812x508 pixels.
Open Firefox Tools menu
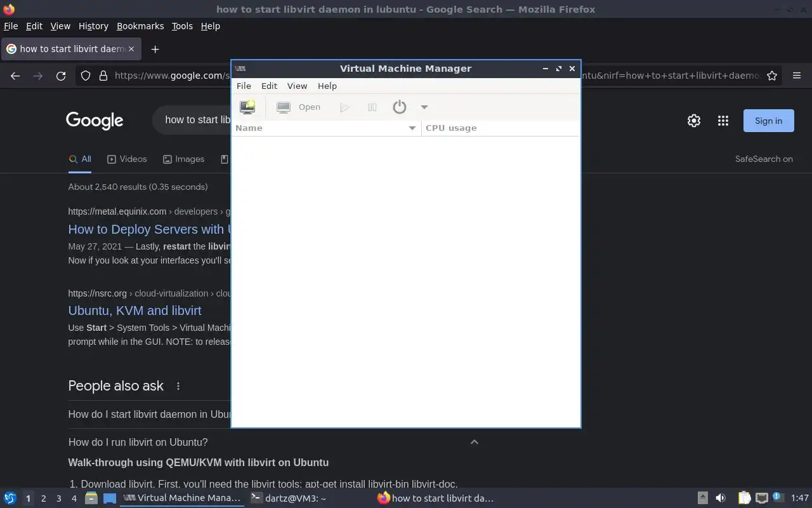click(182, 26)
